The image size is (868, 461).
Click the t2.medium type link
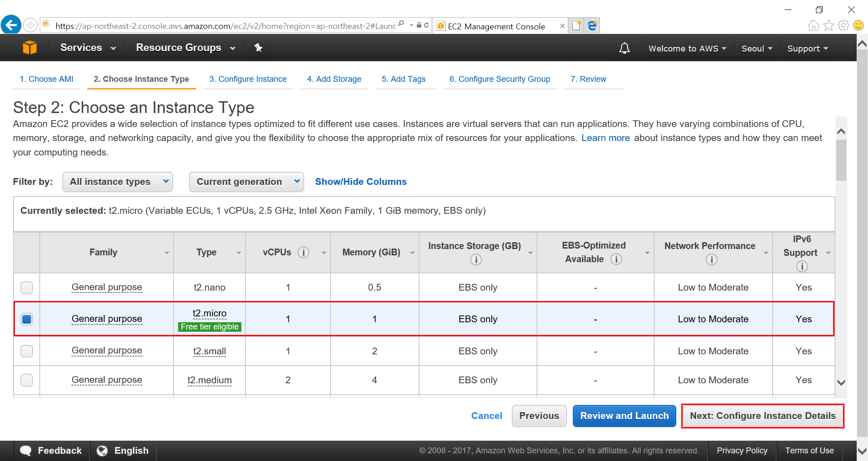pyautogui.click(x=209, y=380)
